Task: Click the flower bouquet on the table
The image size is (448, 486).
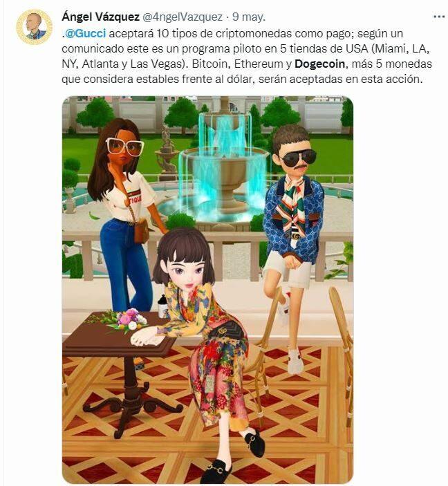Action: click(128, 321)
